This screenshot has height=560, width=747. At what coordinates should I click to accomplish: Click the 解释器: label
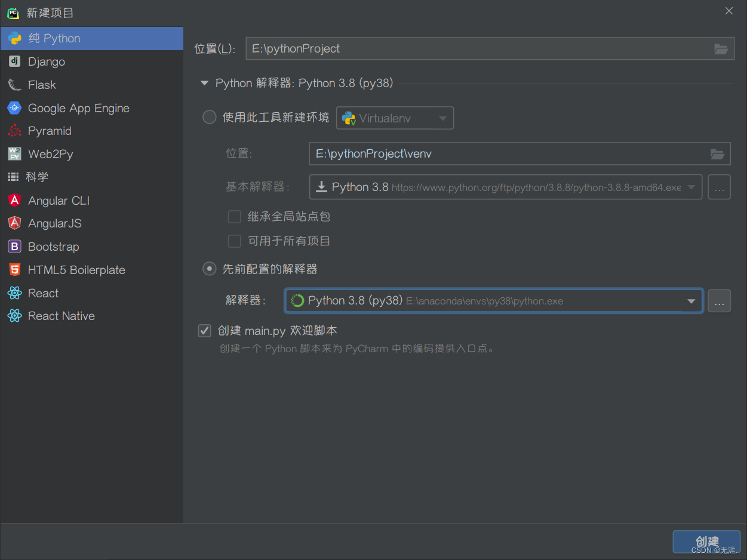245,301
